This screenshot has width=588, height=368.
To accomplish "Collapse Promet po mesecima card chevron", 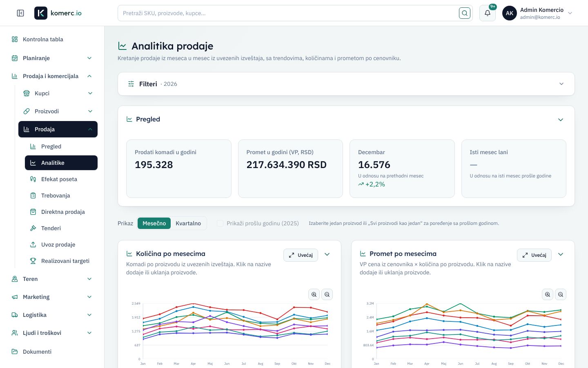I will coord(561,254).
